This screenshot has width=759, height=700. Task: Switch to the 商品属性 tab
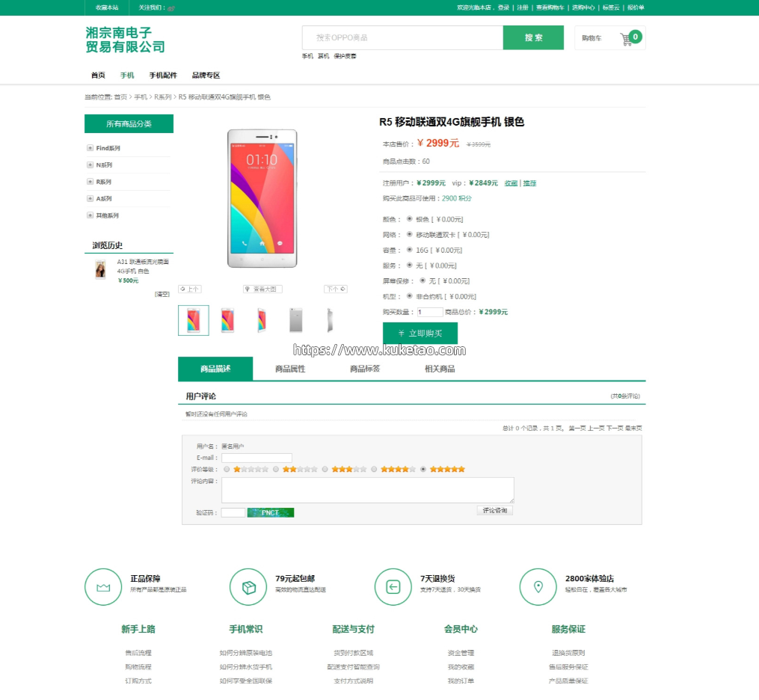(x=290, y=369)
